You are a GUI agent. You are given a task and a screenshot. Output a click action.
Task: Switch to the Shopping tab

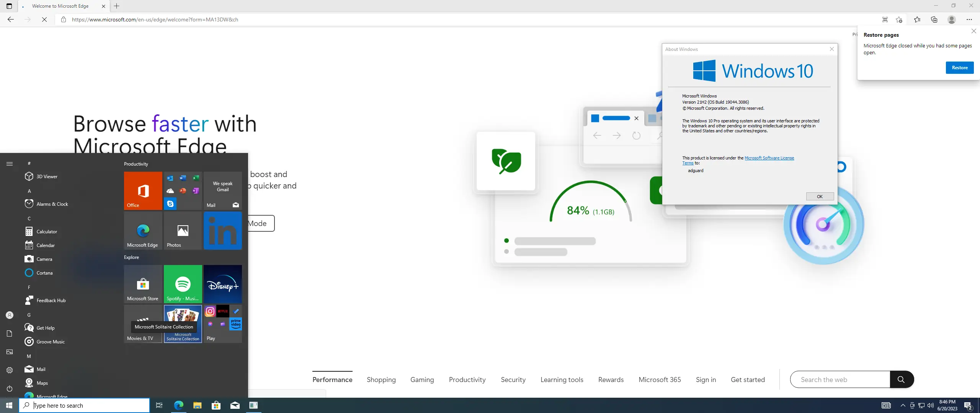(x=381, y=380)
